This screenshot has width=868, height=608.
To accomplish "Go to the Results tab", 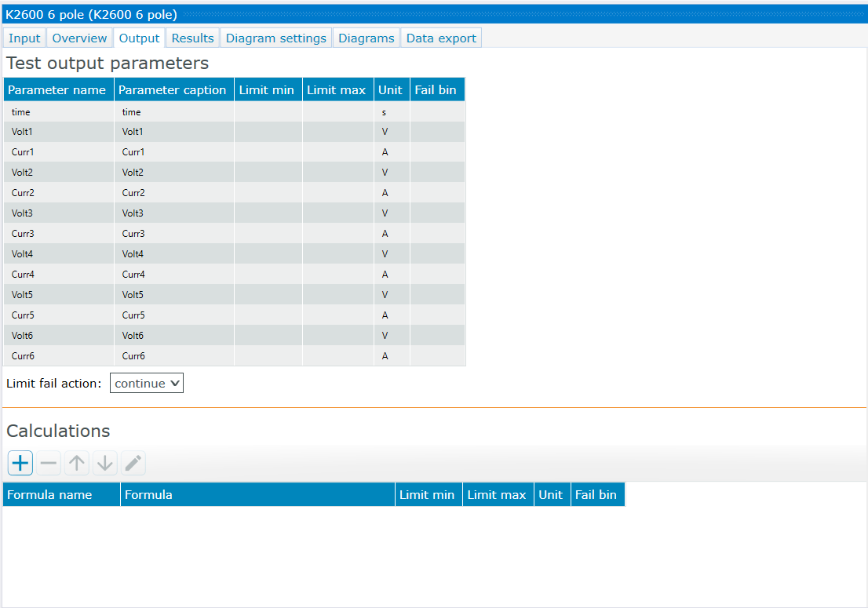I will [192, 38].
